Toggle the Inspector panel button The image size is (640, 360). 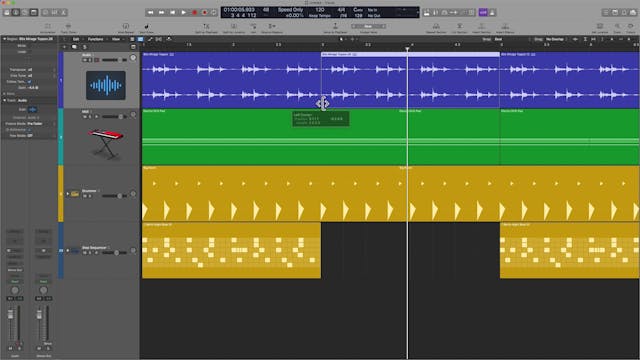click(16, 13)
